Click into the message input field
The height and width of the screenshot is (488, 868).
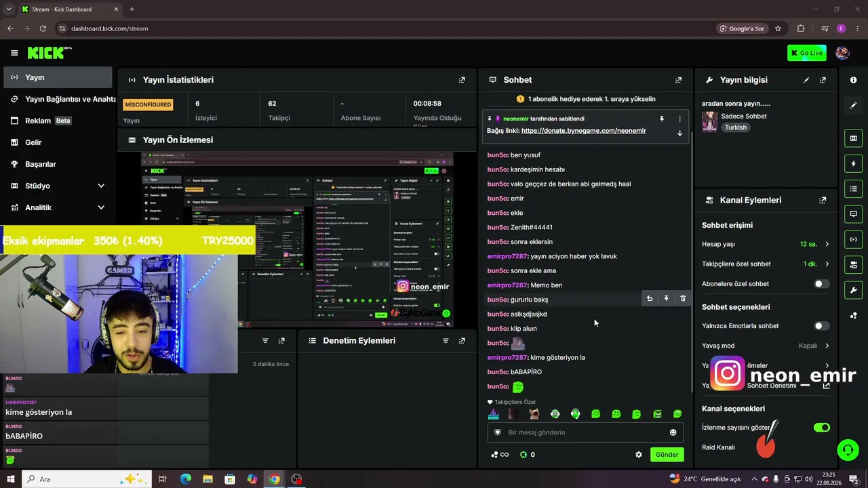(x=585, y=432)
